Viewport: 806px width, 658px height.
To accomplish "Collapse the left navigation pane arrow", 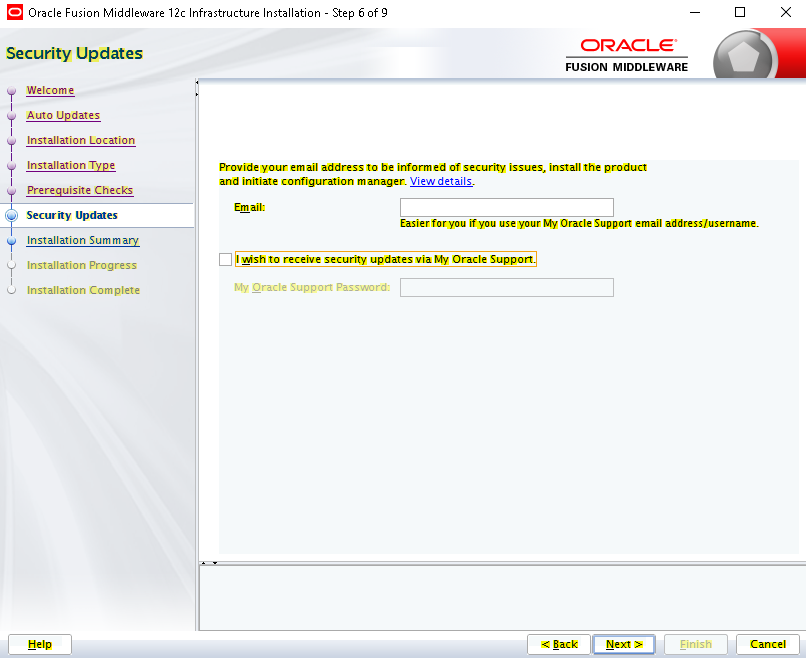I will click(x=197, y=82).
